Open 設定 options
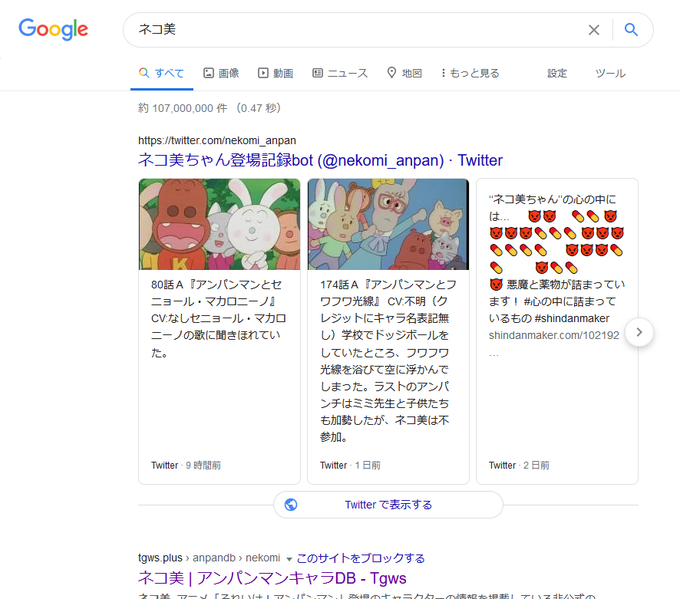The width and height of the screenshot is (680, 599). pos(557,73)
